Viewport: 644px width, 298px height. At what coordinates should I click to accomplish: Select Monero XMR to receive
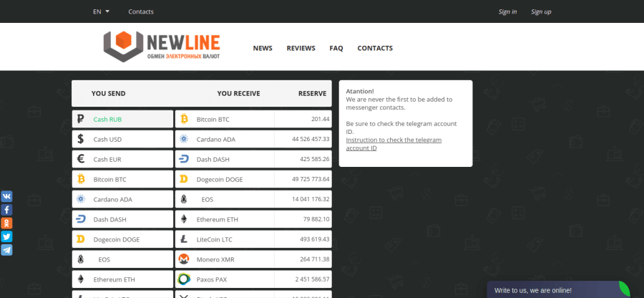253,259
